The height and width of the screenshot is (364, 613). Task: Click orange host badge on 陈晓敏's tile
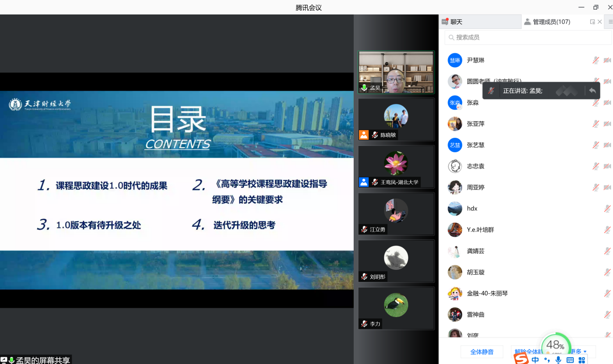pyautogui.click(x=363, y=135)
